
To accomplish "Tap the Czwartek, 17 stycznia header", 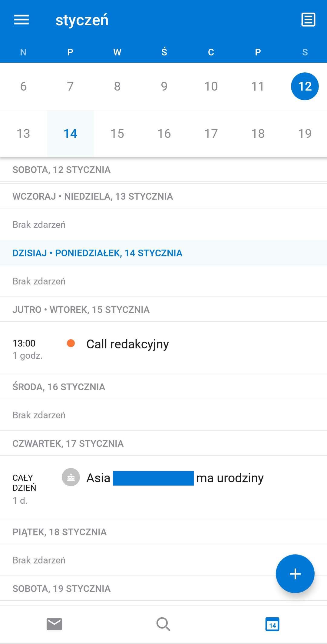I will pyautogui.click(x=163, y=443).
